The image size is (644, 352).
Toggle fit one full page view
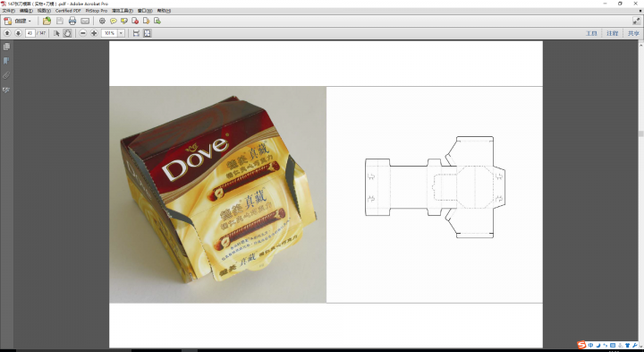pyautogui.click(x=147, y=33)
